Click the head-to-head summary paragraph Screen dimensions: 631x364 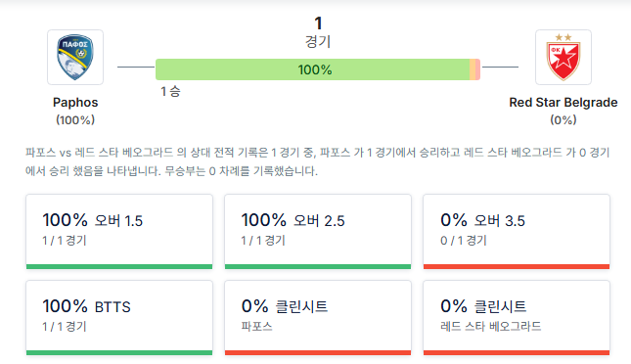pyautogui.click(x=318, y=161)
